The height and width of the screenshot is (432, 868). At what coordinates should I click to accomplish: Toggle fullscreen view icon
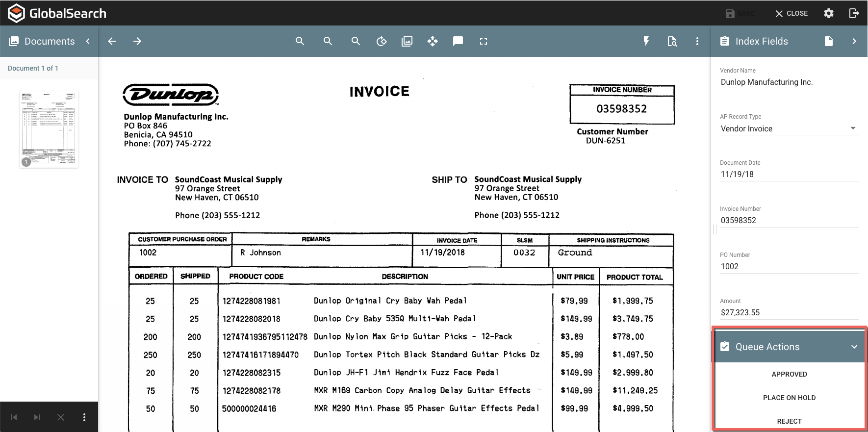[x=484, y=41]
